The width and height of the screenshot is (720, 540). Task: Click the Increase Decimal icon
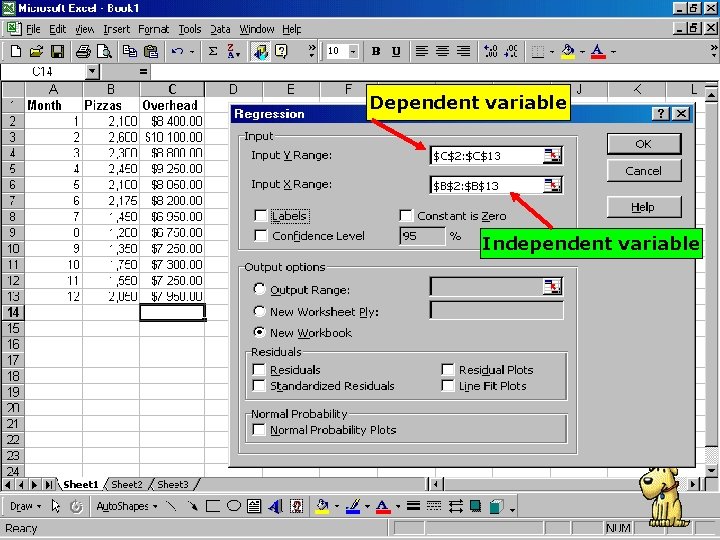pyautogui.click(x=490, y=51)
